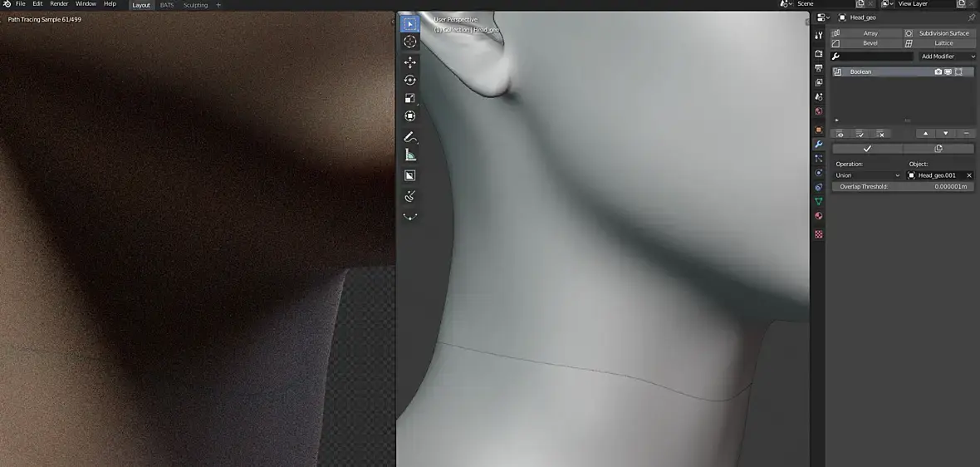Open the Render menu

point(59,4)
